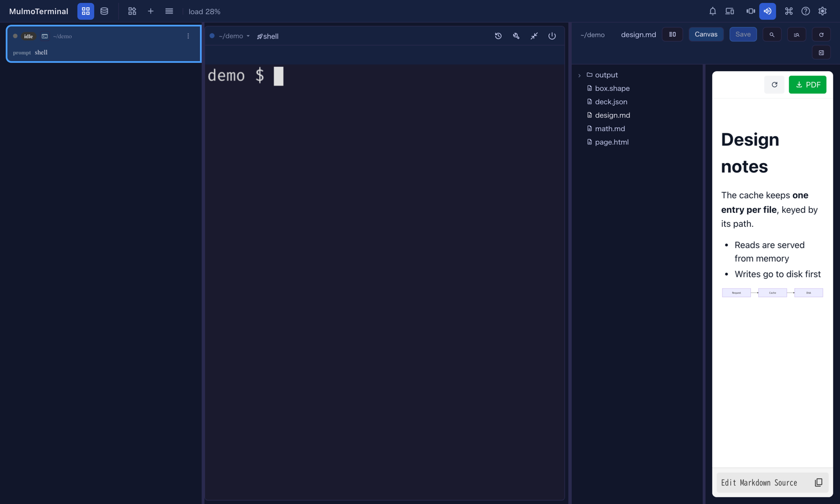Open the ~/demo directory dropdown
The width and height of the screenshot is (840, 504).
(x=234, y=36)
